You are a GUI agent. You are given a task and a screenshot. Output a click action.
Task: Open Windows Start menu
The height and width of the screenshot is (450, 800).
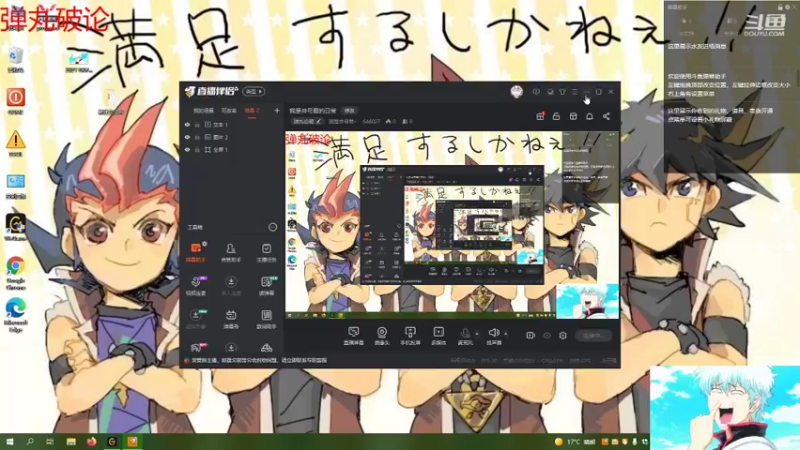[9, 441]
